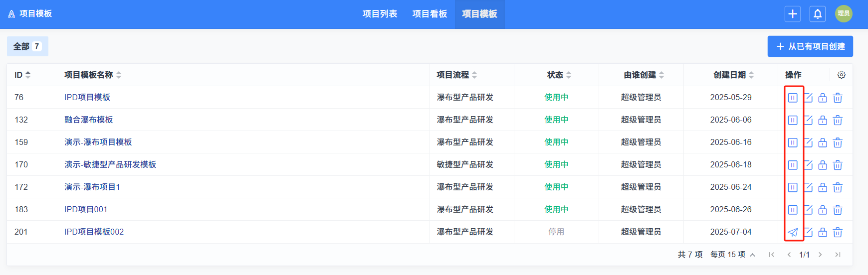Image resolution: width=868 pixels, height=275 pixels.
Task: Click the plus icon in top bar
Action: 793,14
